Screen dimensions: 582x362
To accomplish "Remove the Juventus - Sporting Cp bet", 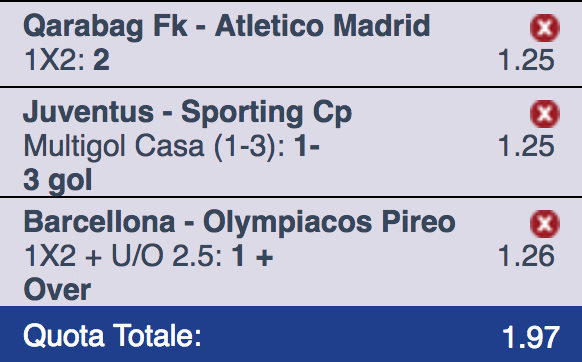I will pyautogui.click(x=545, y=114).
